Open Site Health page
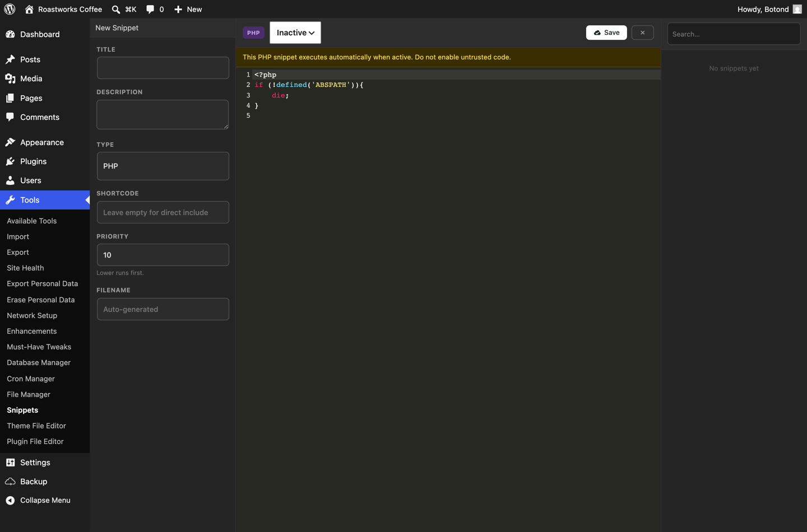 pos(25,268)
